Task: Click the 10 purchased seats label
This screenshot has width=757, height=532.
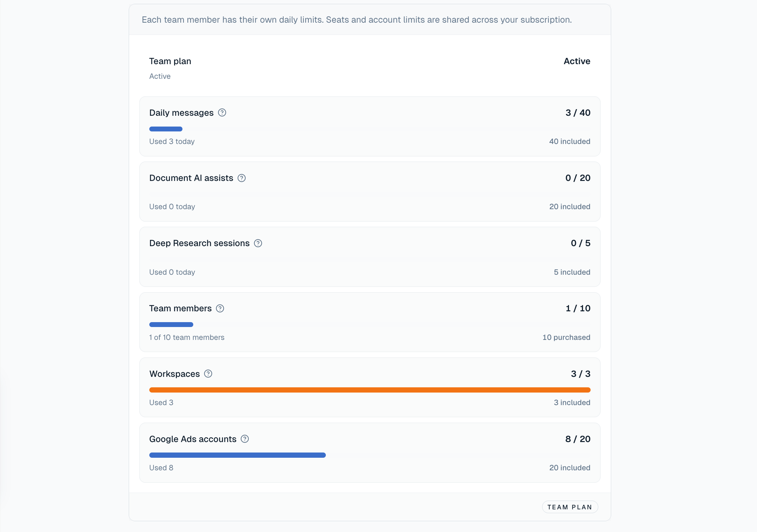Action: 566,337
